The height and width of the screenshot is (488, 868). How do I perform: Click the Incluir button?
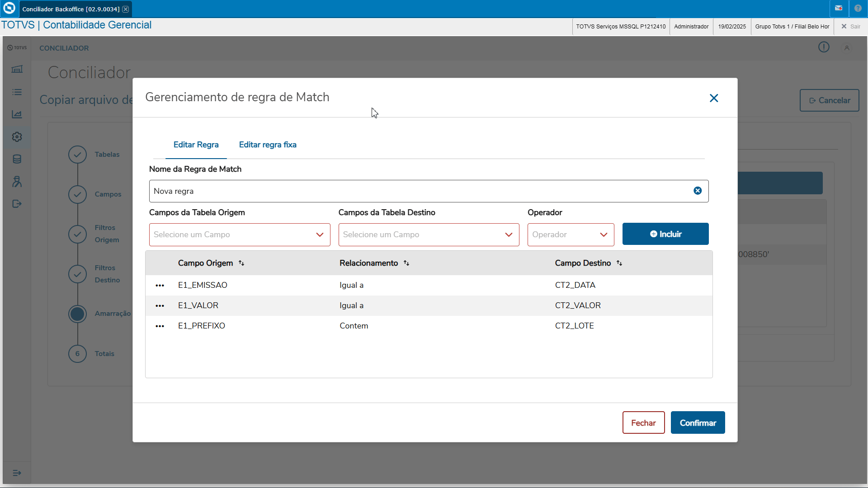pos(665,234)
